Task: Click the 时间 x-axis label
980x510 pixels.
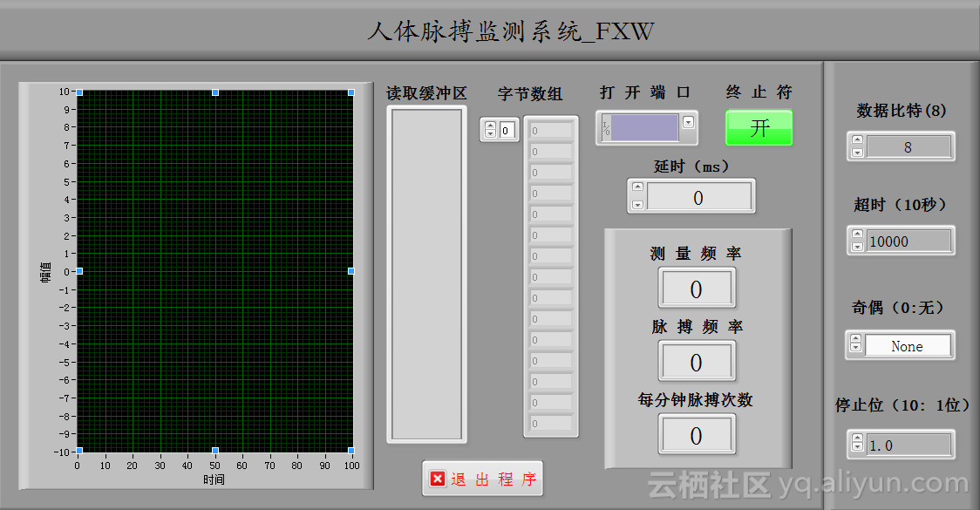Action: coord(214,479)
